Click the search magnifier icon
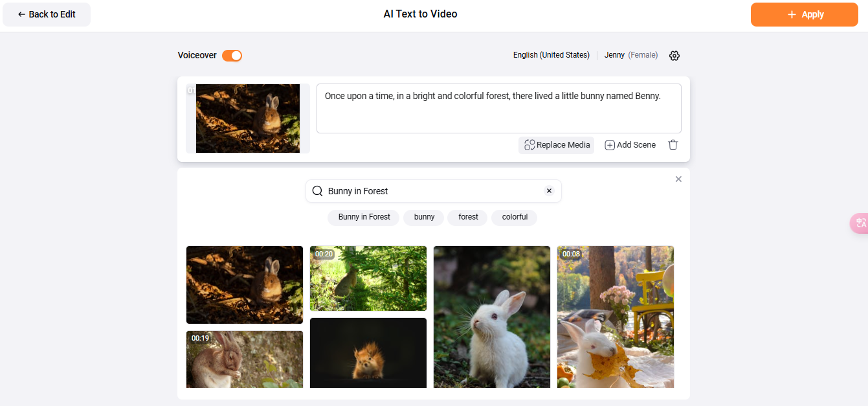The image size is (868, 406). pos(317,191)
